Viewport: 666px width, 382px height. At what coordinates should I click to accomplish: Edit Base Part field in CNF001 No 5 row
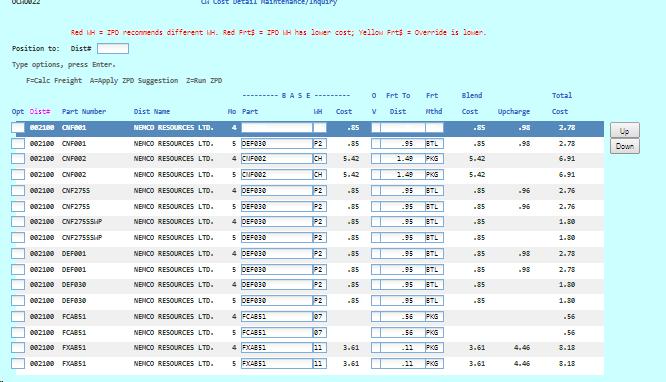coord(277,144)
